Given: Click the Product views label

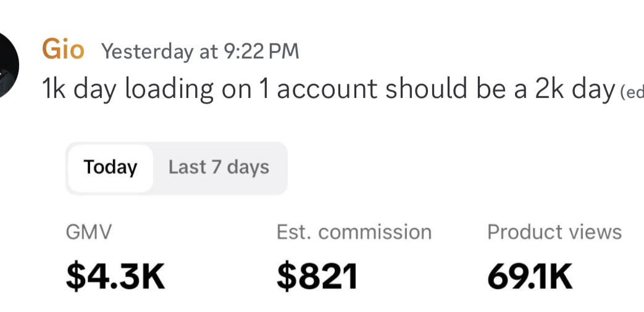Looking at the screenshot, I should pos(554,232).
